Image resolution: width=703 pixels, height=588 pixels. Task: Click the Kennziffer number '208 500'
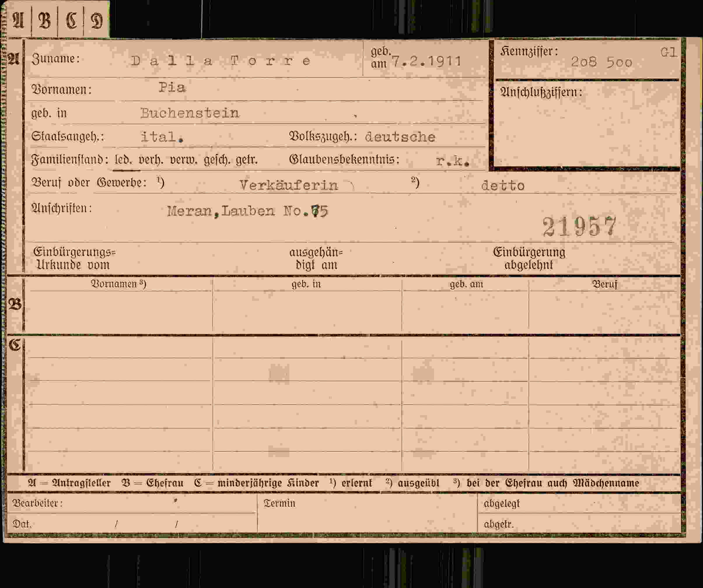coord(601,62)
